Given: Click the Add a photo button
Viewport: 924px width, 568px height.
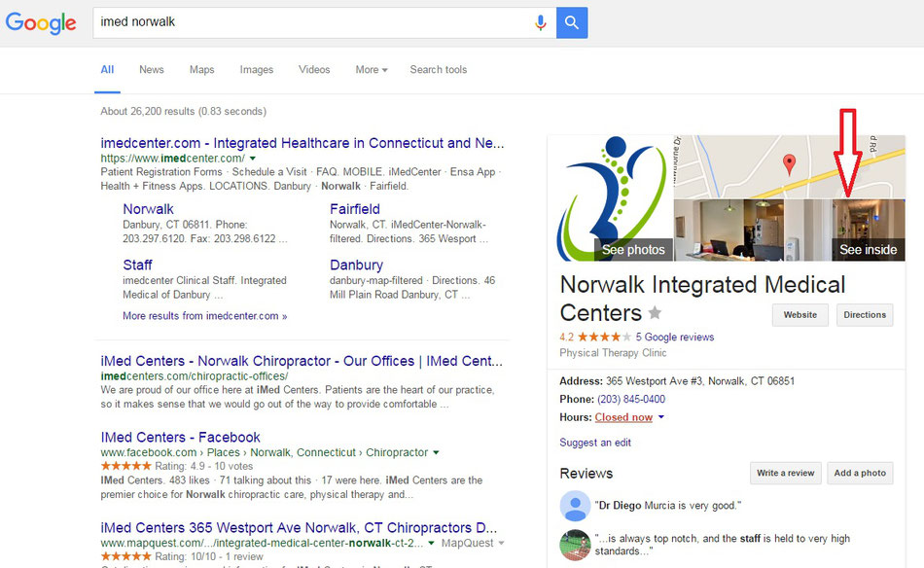Looking at the screenshot, I should (x=860, y=473).
